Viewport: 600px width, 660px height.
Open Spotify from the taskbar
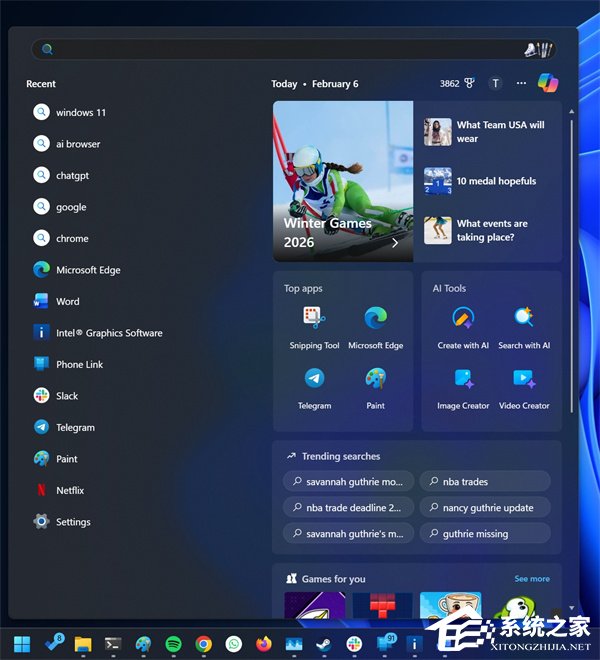[x=173, y=644]
